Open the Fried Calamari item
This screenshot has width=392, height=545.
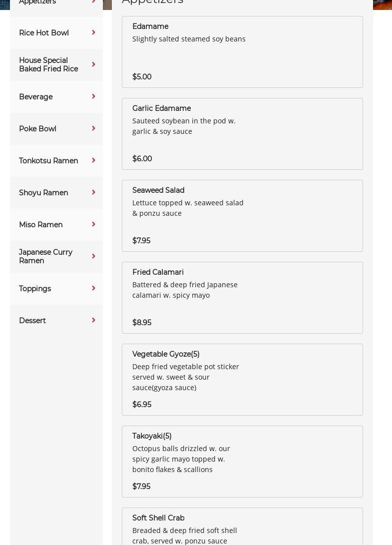242,298
